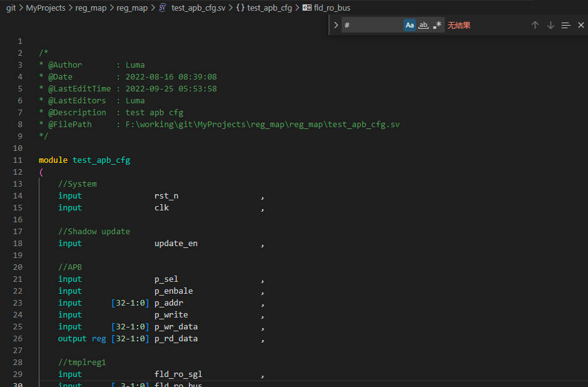Open the MyProjects breadcrumb
Viewport: 588px width, 387px height.
(45, 8)
